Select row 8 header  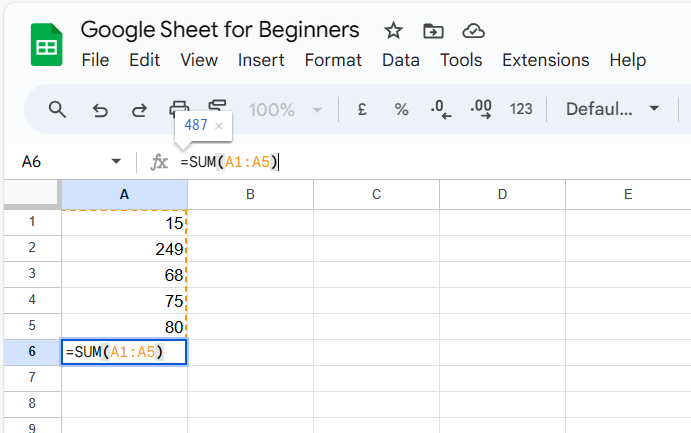pyautogui.click(x=32, y=404)
